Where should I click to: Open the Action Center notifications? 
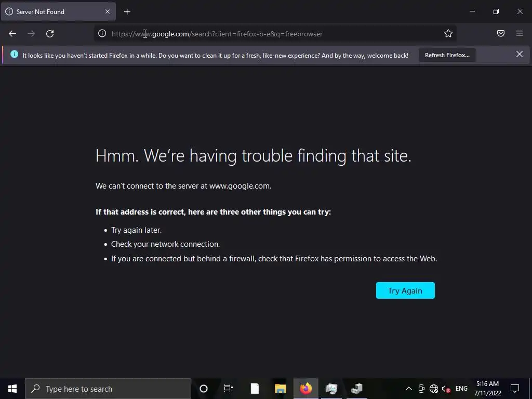515,389
